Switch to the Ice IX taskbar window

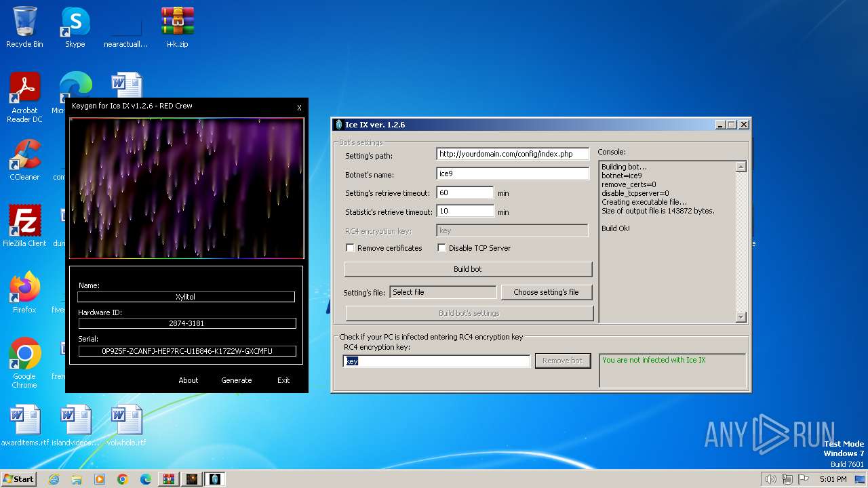click(x=215, y=479)
